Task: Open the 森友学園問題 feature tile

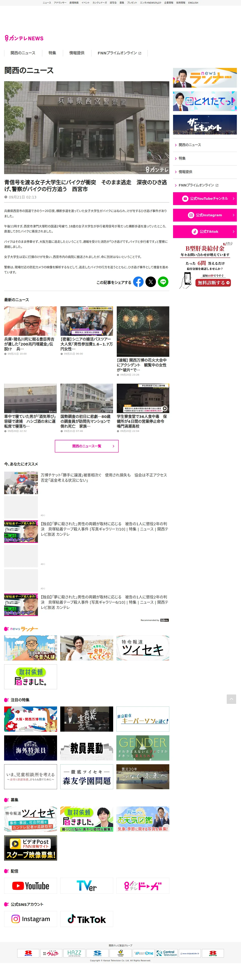Action: [x=87, y=777]
